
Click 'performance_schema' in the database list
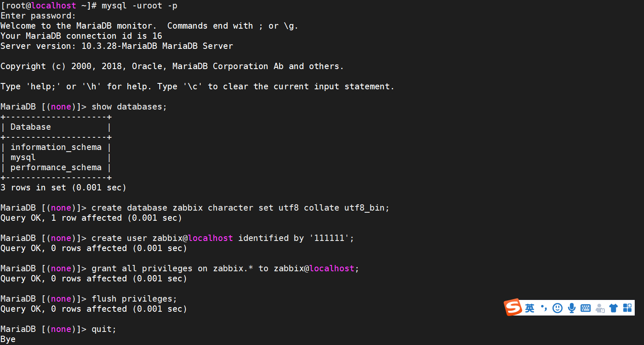click(56, 168)
